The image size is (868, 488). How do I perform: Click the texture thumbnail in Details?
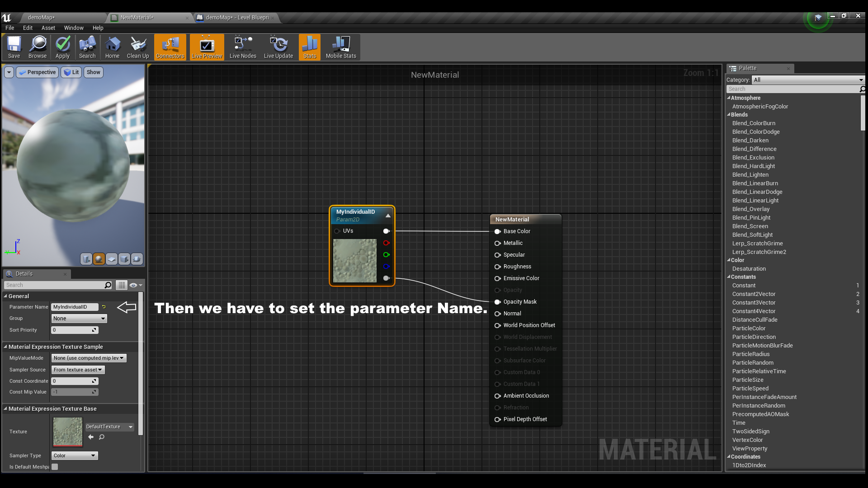pos(68,432)
